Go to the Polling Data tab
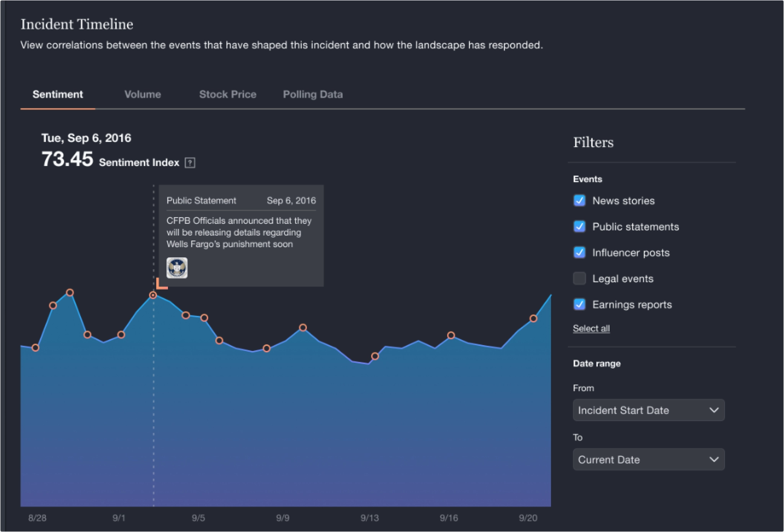The height and width of the screenshot is (532, 784). 313,95
